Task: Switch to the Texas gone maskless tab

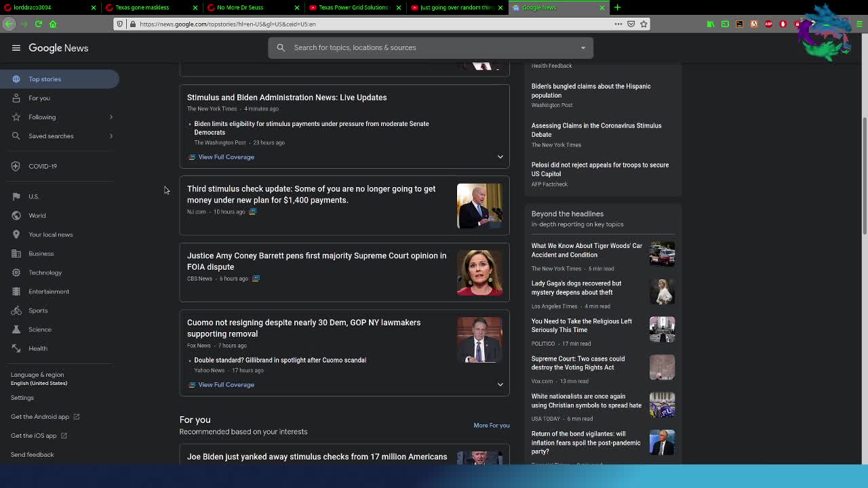Action: 152,7
